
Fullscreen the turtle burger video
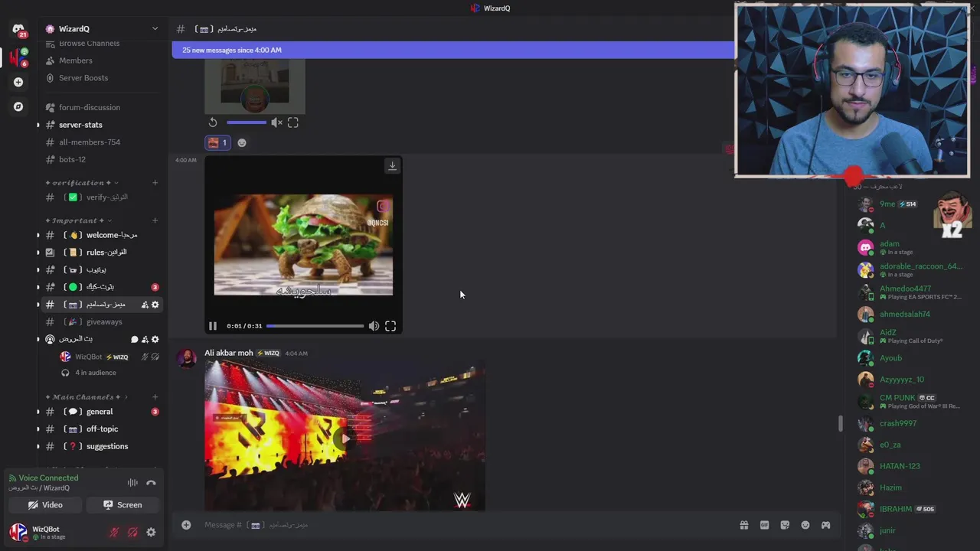390,326
